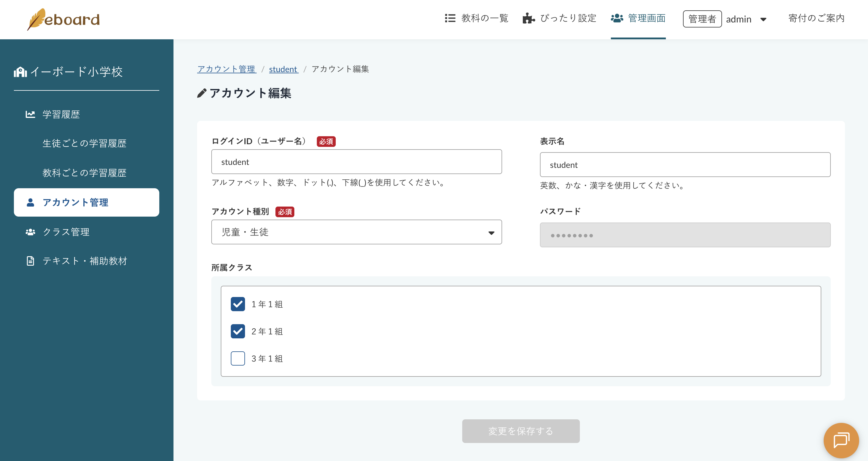Viewport: 868px width, 461px height.
Task: Click the eboard feather logo
Action: [x=63, y=19]
